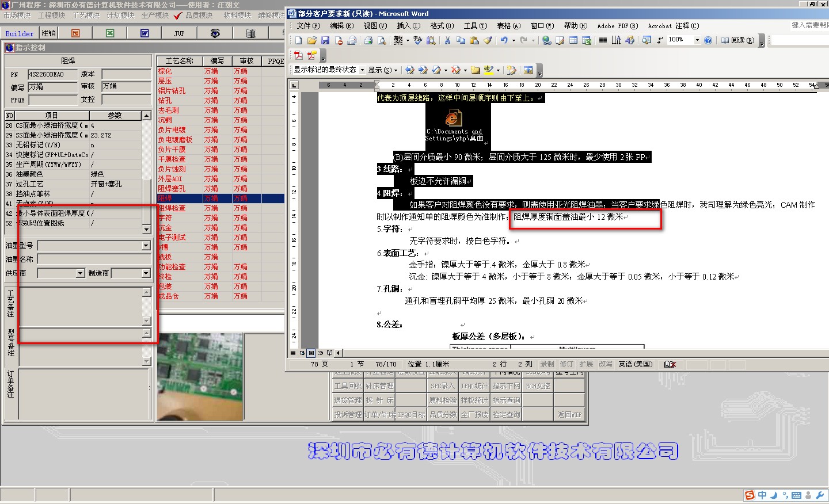This screenshot has height=504, width=829.
Task: Open the zoom 100% dropdown
Action: click(x=697, y=40)
